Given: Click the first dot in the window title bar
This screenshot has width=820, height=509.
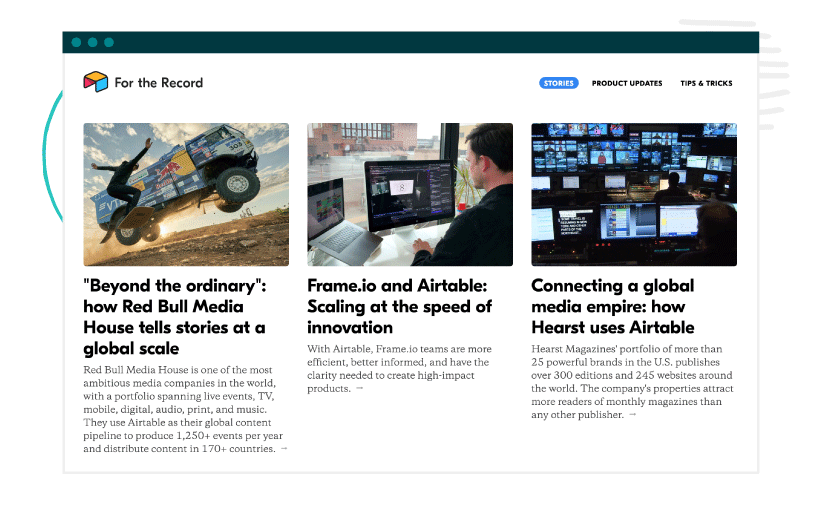Looking at the screenshot, I should pos(76,42).
